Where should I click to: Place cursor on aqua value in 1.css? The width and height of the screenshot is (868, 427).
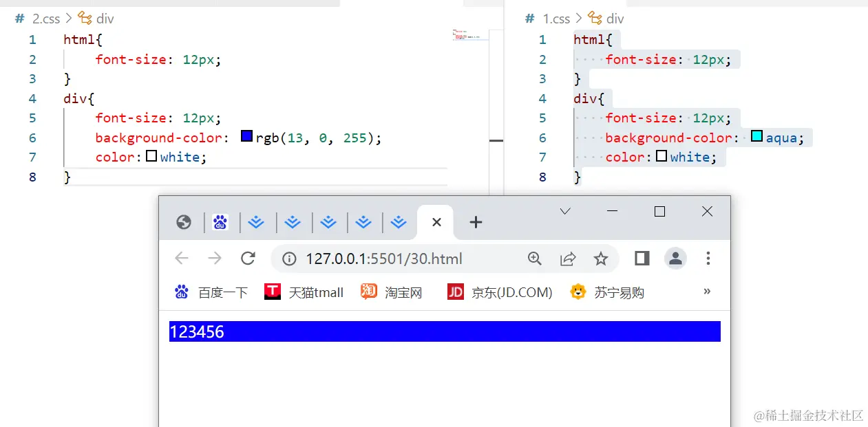point(781,138)
